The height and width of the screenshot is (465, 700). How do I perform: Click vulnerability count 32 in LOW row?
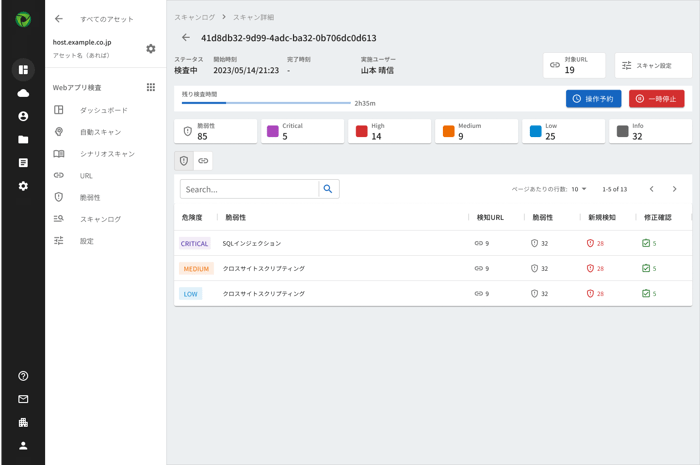[x=539, y=294]
